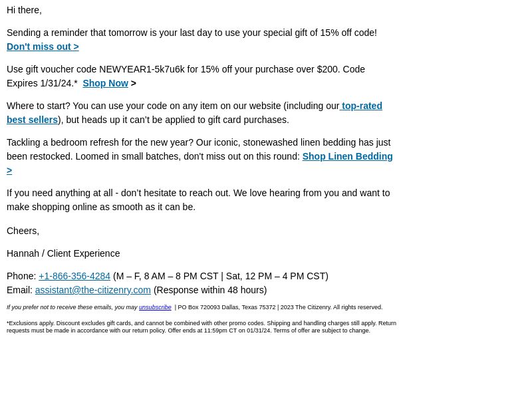Viewport: 532px width, 399px height.
Task: Click the "*Exclusions apply" disclaimer text
Action: coord(31,323)
